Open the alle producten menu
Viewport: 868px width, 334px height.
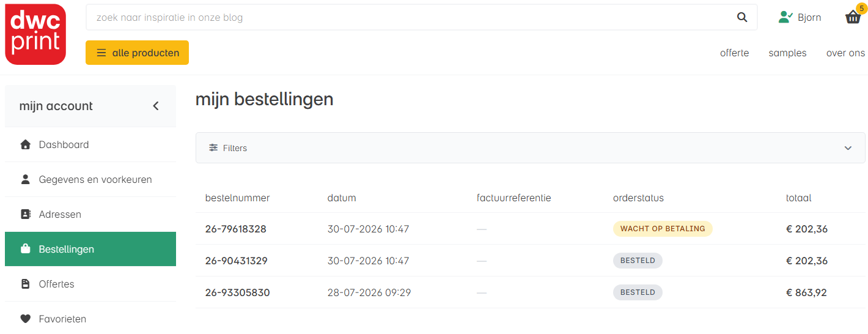(x=137, y=53)
